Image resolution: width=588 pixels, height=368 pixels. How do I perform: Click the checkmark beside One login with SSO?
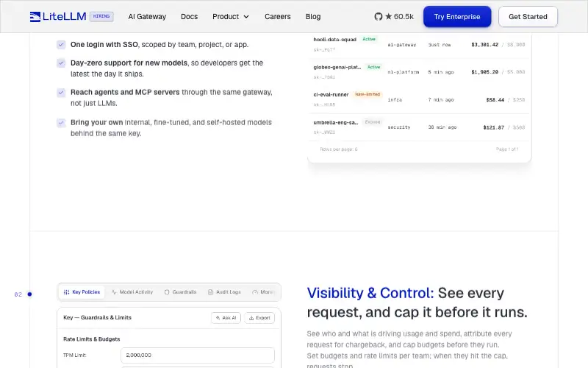tap(61, 44)
